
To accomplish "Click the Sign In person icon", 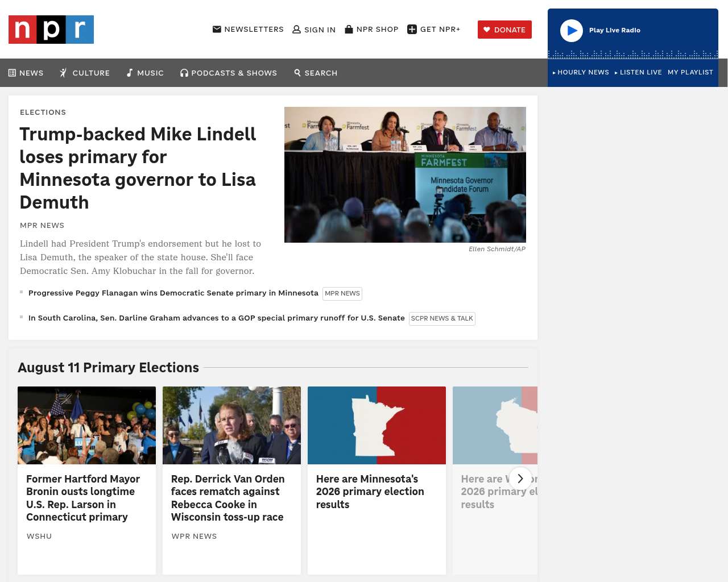I will (296, 30).
